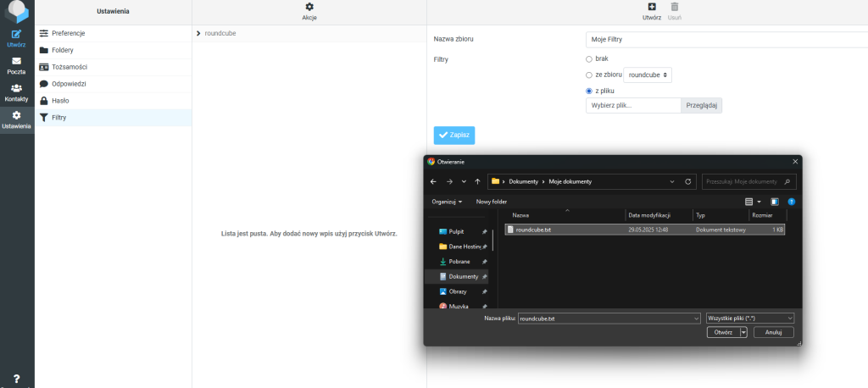Open the Otwórz split button arrow
Screen dimensions: 868x388
pyautogui.click(x=743, y=332)
